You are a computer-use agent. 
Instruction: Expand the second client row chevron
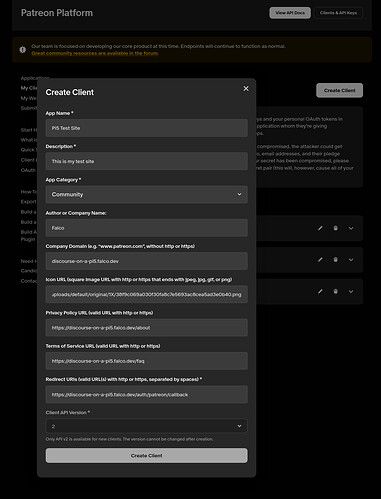[351, 260]
